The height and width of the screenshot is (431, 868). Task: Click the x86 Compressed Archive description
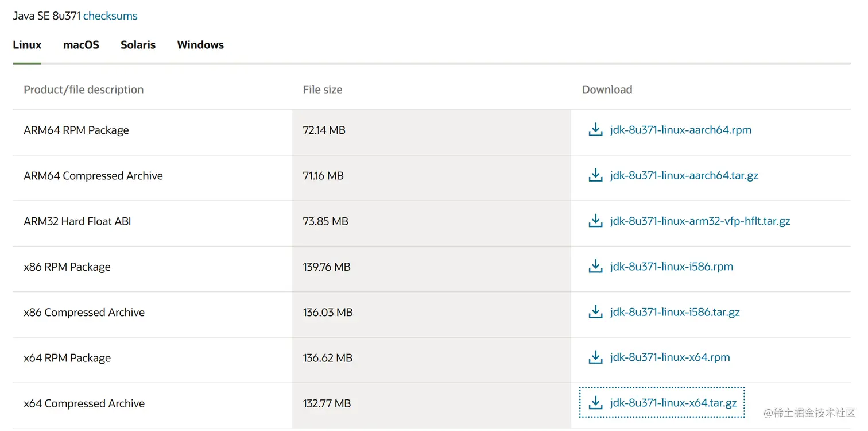point(84,313)
